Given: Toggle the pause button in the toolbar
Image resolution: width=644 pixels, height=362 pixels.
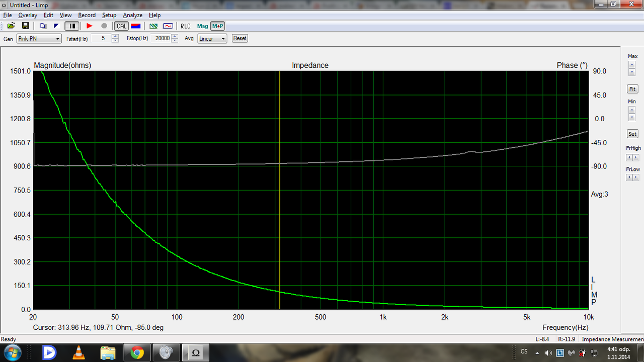Looking at the screenshot, I should [72, 26].
